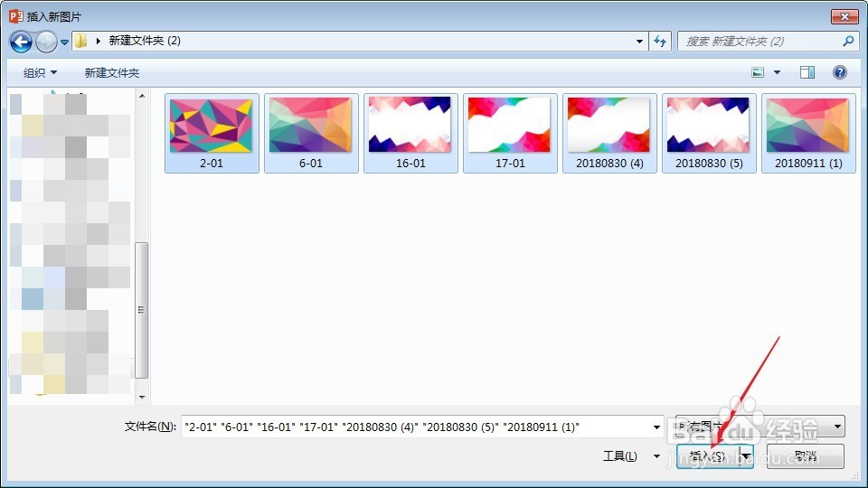Toggle the preview pane icon
Screen dimensions: 868x488
point(807,72)
